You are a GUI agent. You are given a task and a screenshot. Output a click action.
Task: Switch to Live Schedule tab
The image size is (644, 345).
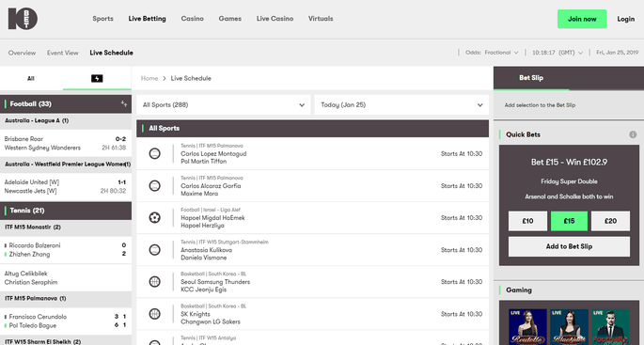[x=111, y=53]
